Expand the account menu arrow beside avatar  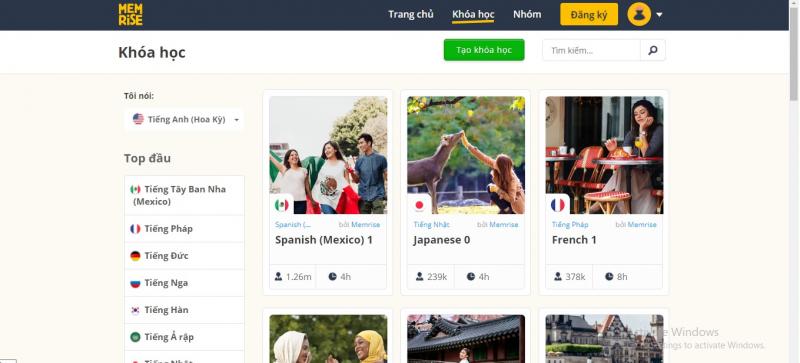(659, 15)
